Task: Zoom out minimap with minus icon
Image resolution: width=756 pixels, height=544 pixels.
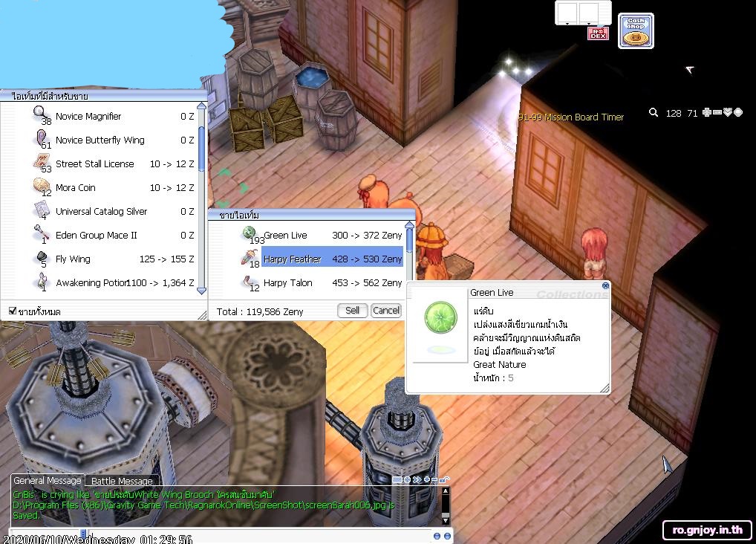Action: click(x=717, y=112)
